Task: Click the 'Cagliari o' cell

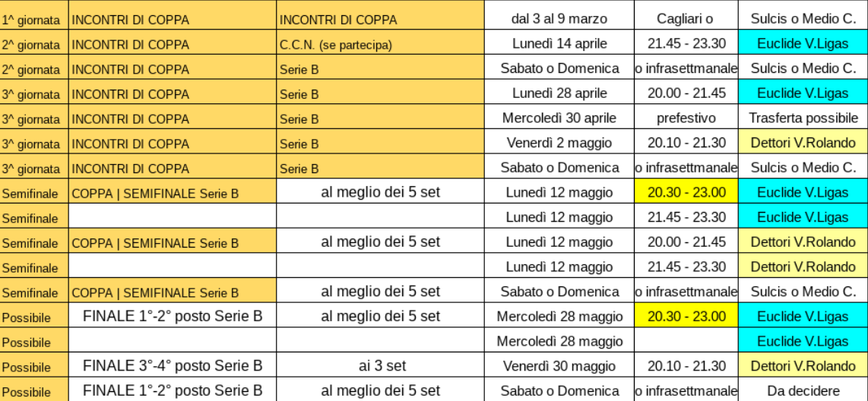Action: point(686,19)
